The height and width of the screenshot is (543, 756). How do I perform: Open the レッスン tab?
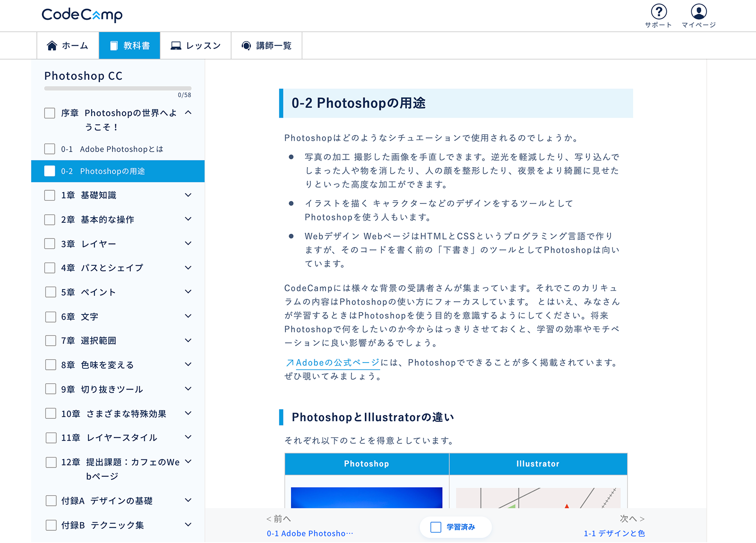[196, 45]
